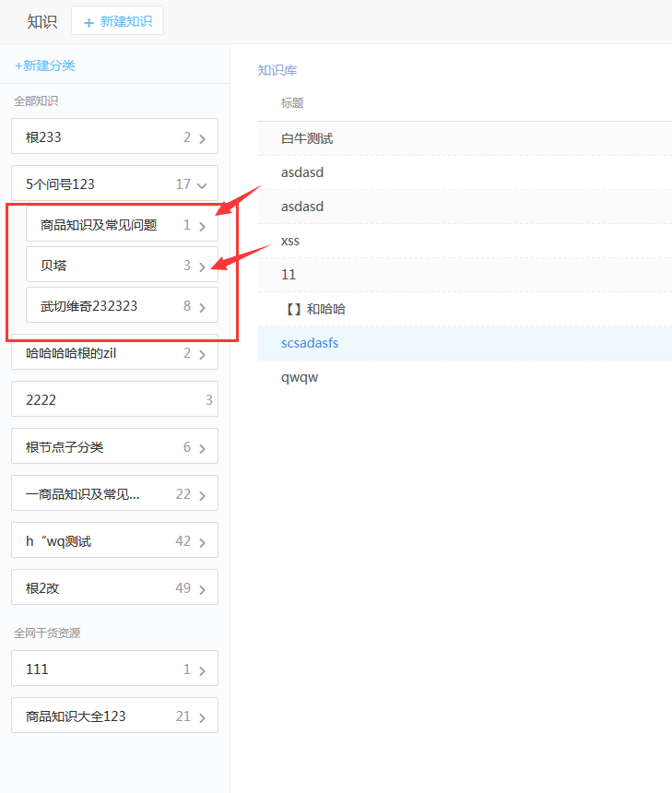Screen dimensions: 672x793
Task: Click arrow next to 一商品知识及常见... category
Action: tap(202, 495)
